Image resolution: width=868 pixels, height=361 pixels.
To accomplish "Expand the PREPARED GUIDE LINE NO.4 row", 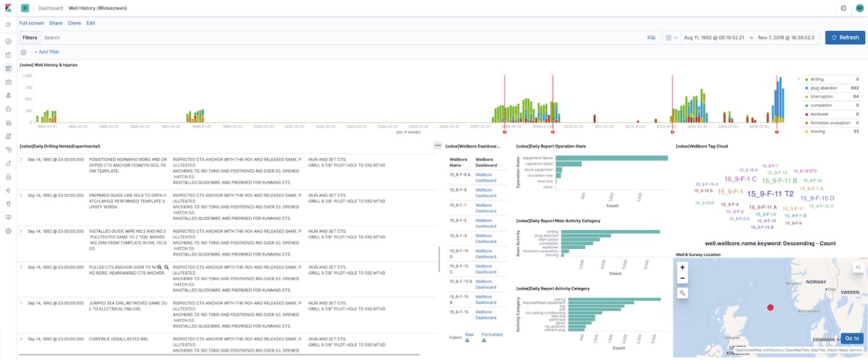I will (x=22, y=195).
